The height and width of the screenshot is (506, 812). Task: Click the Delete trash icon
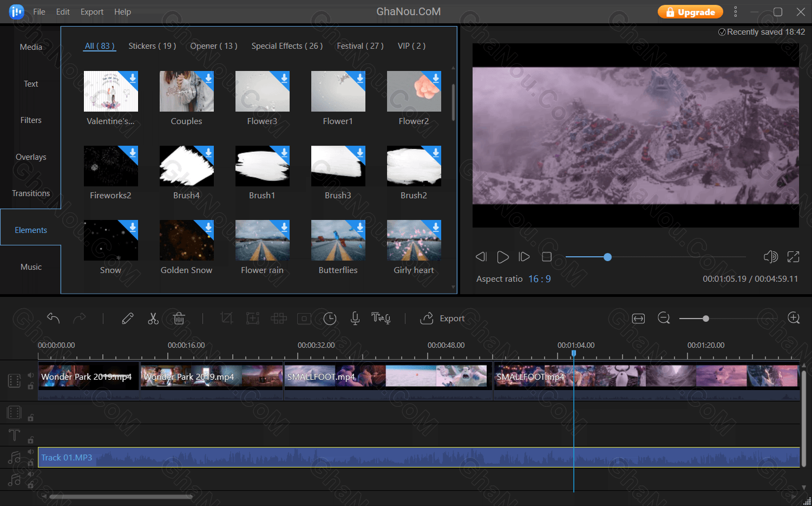click(179, 319)
